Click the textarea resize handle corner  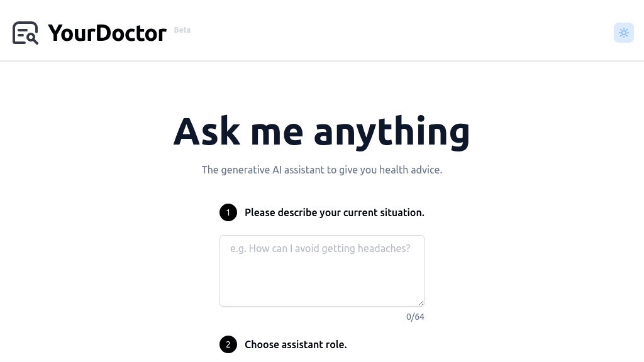(422, 302)
